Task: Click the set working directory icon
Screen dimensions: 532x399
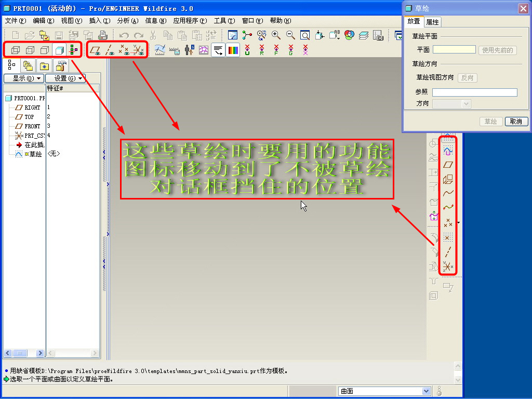Action: 44,35
